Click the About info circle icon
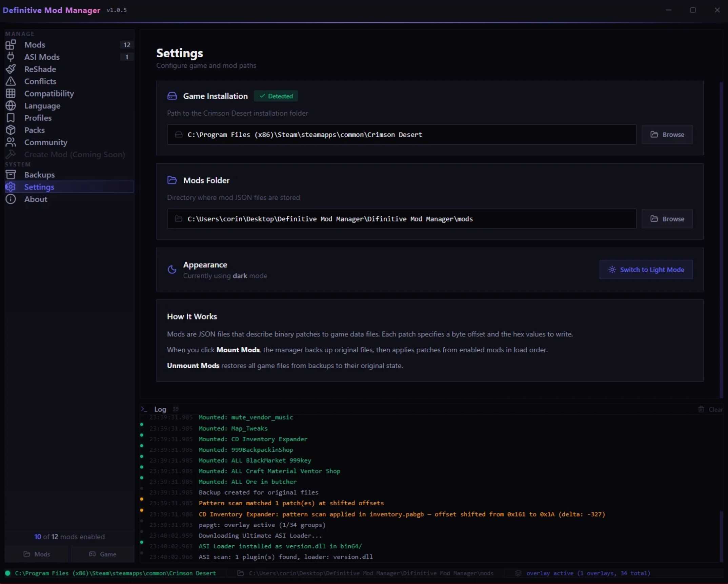 [11, 199]
